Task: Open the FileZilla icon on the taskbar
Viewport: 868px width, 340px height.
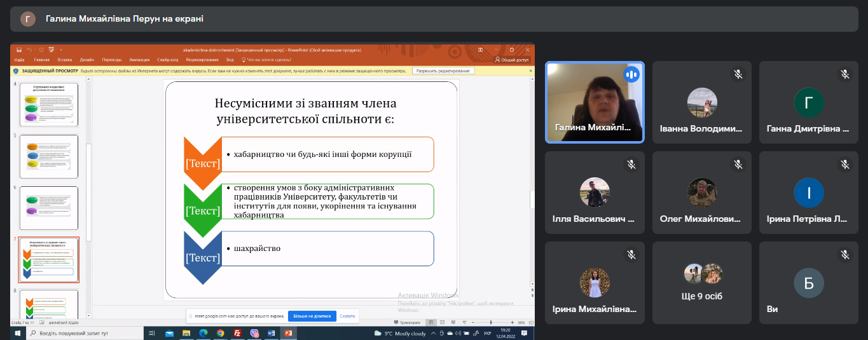Action: point(237,333)
